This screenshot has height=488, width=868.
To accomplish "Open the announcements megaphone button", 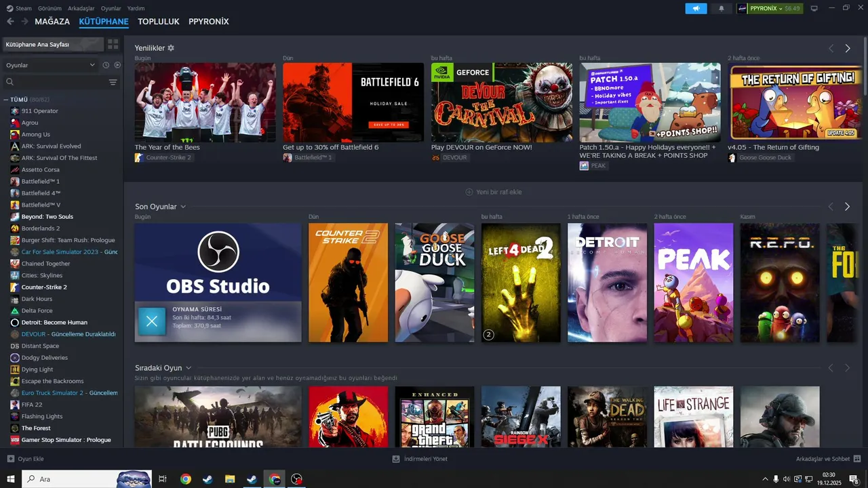I will [696, 8].
